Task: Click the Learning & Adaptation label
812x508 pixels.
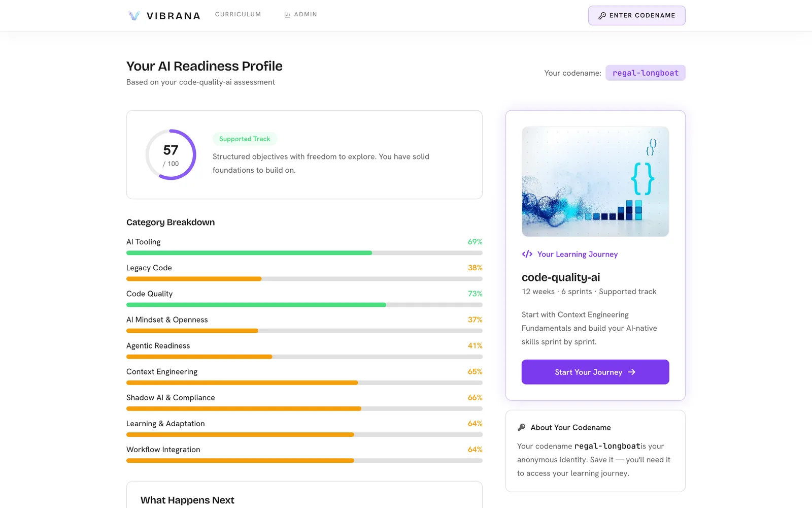Action: pos(165,424)
